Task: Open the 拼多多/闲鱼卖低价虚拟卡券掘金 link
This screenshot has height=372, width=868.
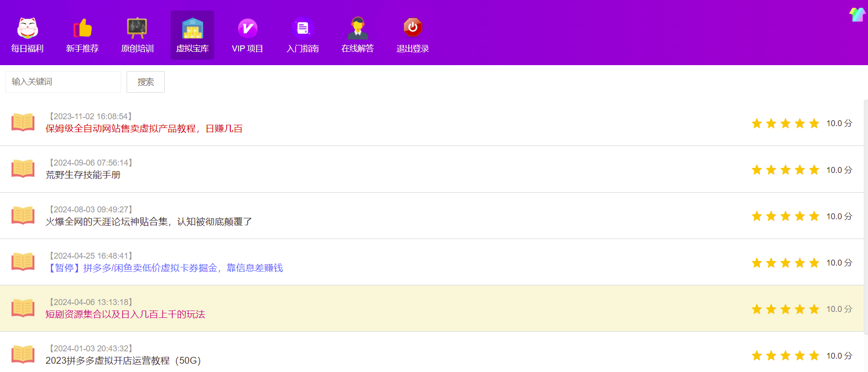Action: [x=165, y=268]
